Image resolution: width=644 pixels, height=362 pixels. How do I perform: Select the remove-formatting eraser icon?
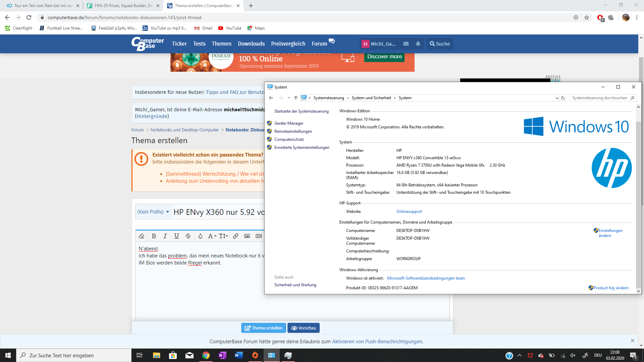tap(141, 236)
